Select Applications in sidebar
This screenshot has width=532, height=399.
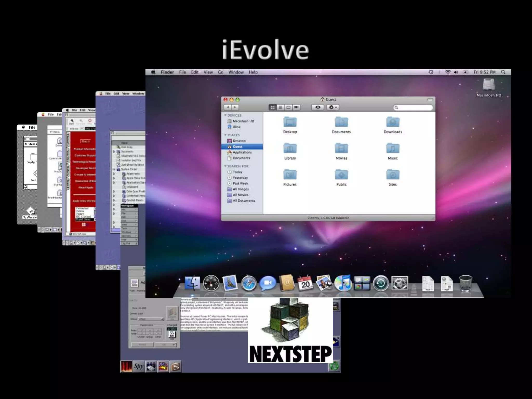[242, 152]
